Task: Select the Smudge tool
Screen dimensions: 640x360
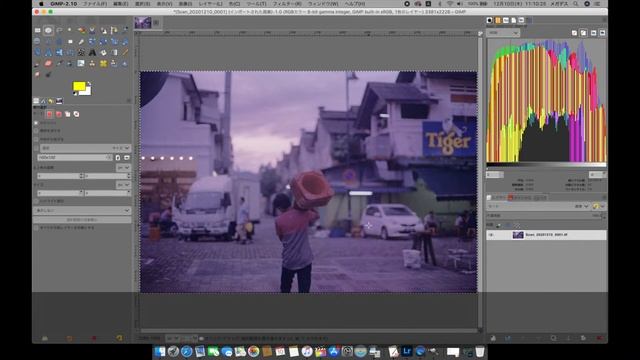Action: (x=37, y=74)
